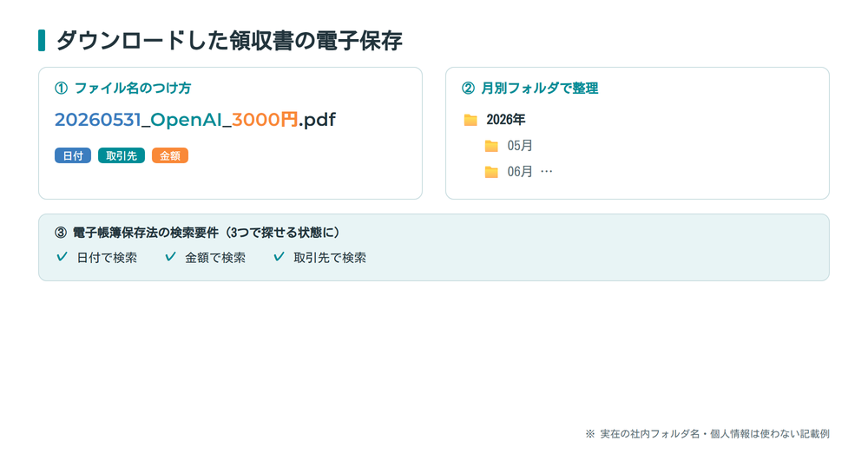The width and height of the screenshot is (868, 454).
Task: Click the title ダウンロードした領収書の電子保存
Action: (x=229, y=41)
